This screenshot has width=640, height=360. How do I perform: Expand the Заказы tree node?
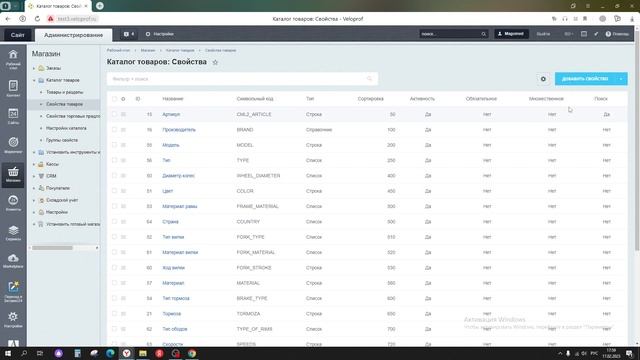pyautogui.click(x=34, y=68)
